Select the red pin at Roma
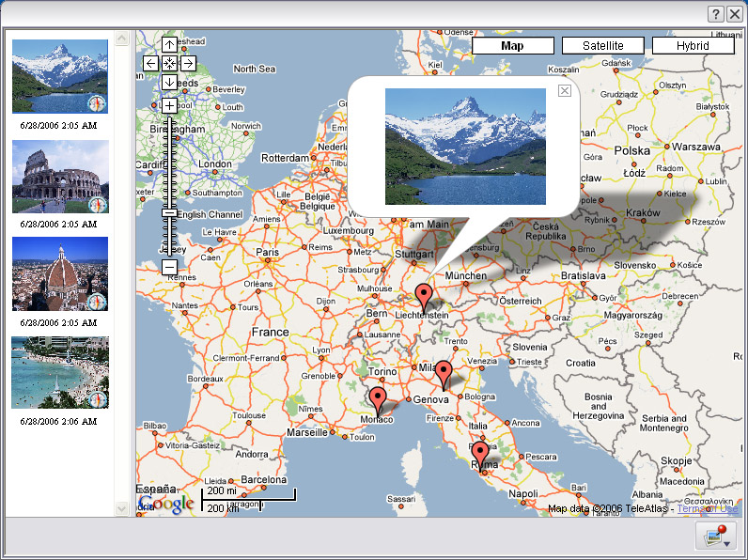 pos(481,456)
